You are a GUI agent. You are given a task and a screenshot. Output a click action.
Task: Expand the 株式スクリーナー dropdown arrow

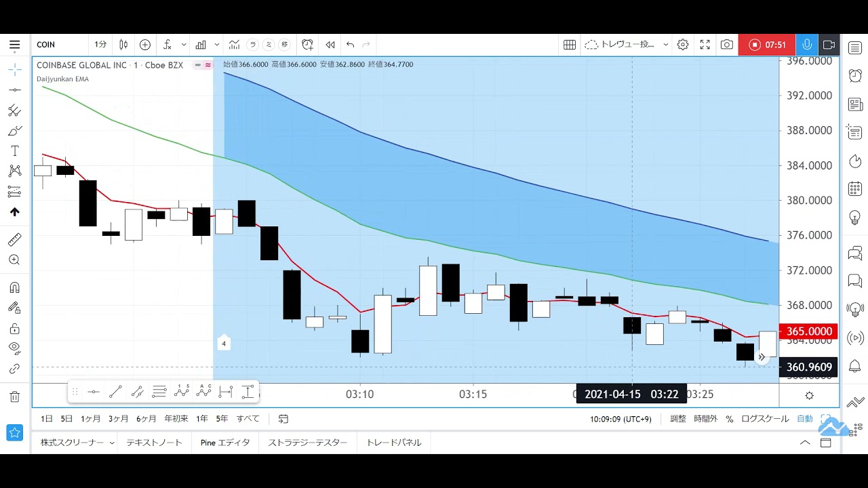(x=112, y=443)
